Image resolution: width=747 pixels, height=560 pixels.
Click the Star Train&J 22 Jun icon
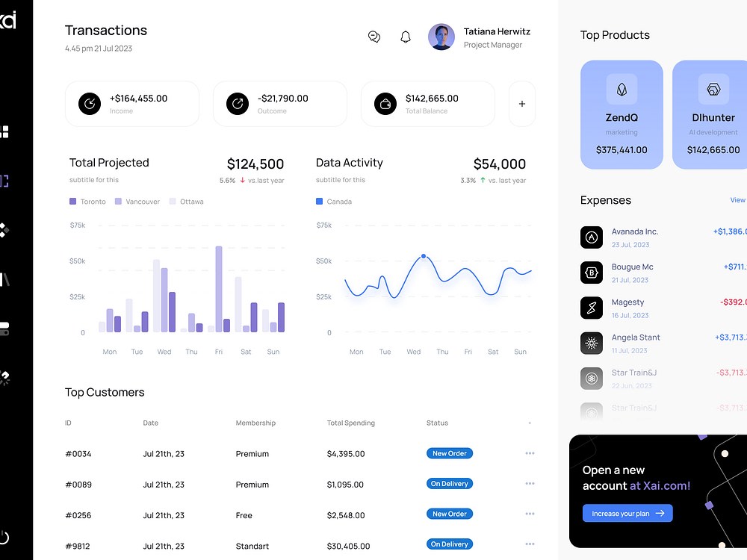click(592, 378)
